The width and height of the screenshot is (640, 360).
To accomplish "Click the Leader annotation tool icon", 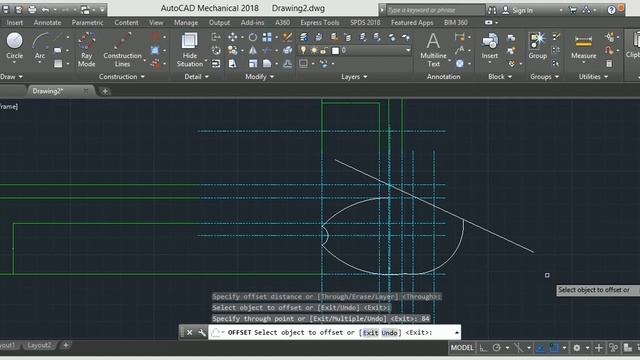I will tap(460, 50).
